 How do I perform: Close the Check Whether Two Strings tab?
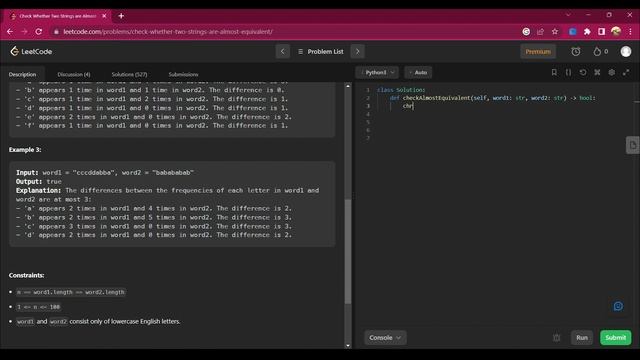pos(104,16)
